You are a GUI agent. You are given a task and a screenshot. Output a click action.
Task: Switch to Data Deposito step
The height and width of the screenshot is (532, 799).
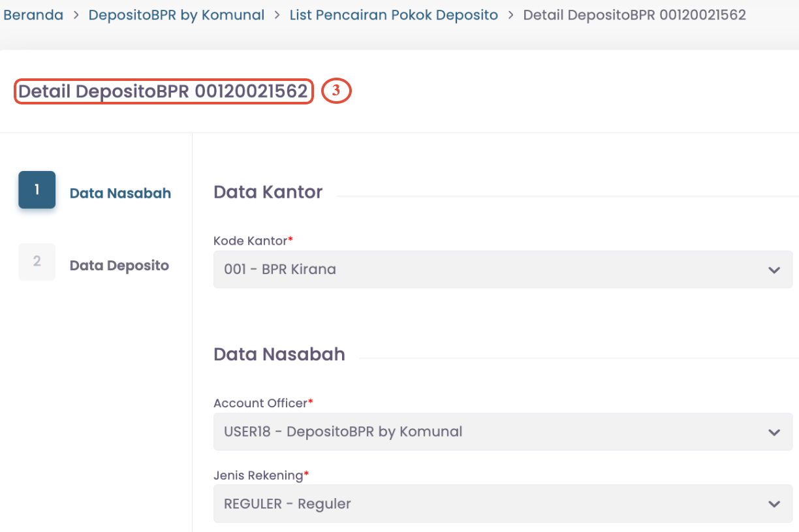pos(119,266)
